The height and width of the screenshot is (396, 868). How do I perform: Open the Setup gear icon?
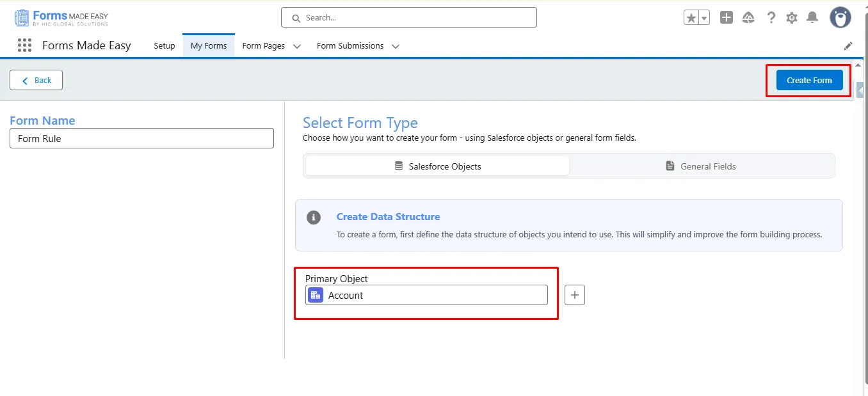click(x=792, y=18)
